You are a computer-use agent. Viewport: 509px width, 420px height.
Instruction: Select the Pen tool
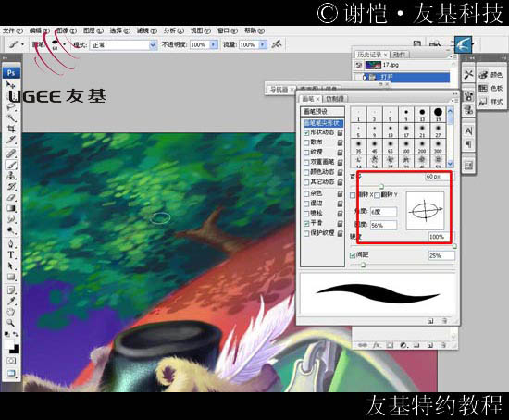(11, 243)
